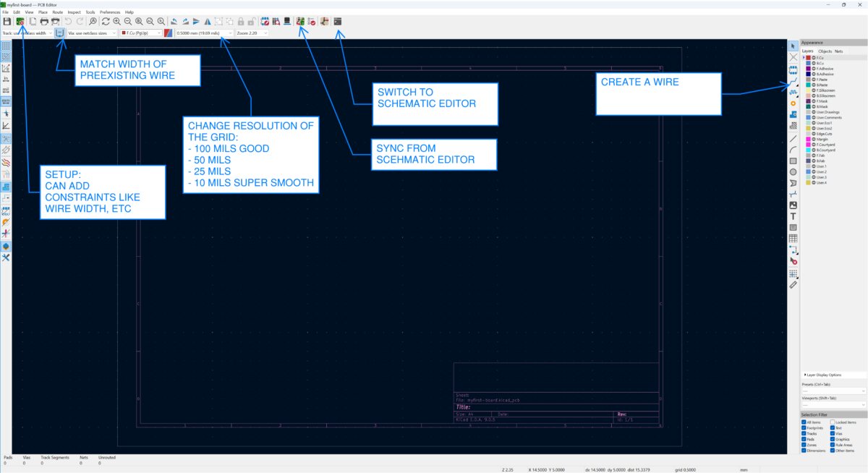
Task: Select the F.Cu layer color swatch
Action: click(x=808, y=57)
